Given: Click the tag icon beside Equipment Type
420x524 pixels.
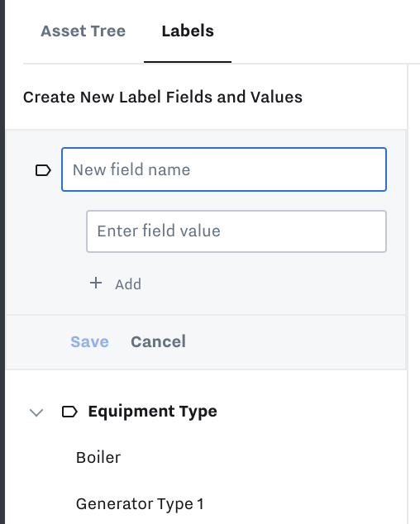Looking at the screenshot, I should click(x=70, y=412).
